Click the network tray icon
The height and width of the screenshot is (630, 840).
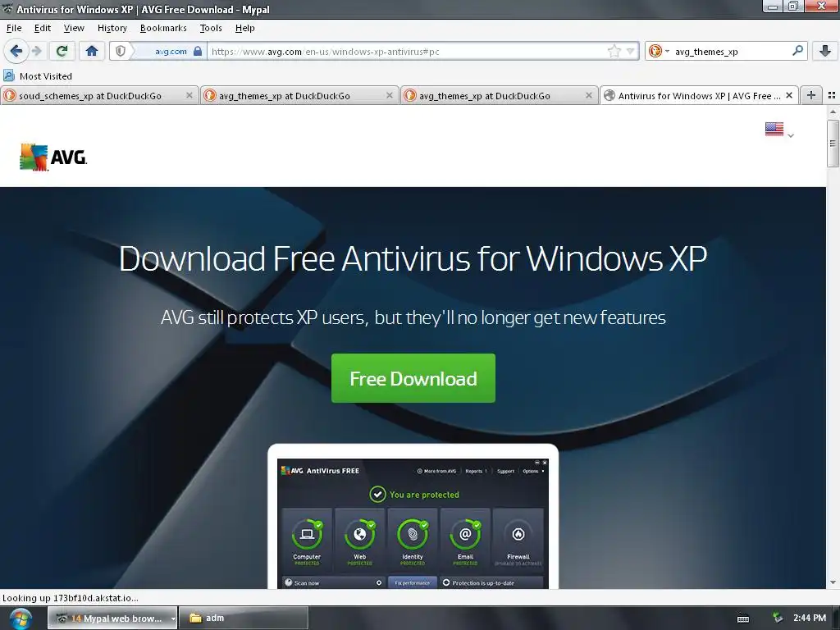click(x=778, y=619)
